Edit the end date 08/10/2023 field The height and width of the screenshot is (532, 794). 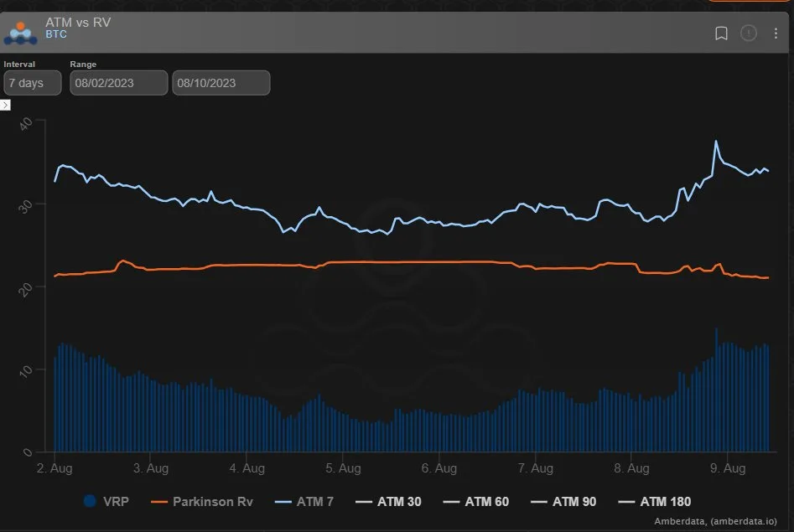[221, 82]
